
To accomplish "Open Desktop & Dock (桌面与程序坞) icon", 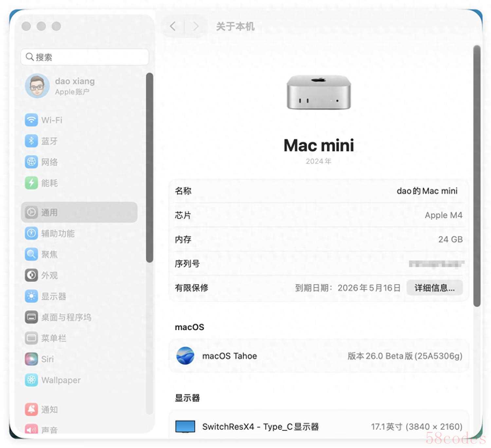I will 31,317.
